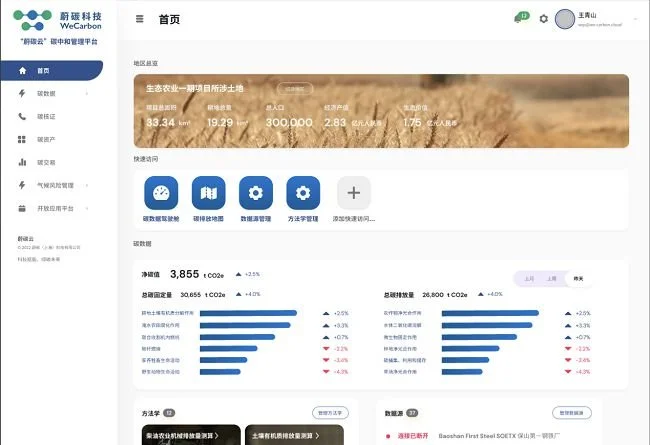This screenshot has height=445, width=650.
Task: Switch carbon data period to 上周
Action: tap(551, 279)
